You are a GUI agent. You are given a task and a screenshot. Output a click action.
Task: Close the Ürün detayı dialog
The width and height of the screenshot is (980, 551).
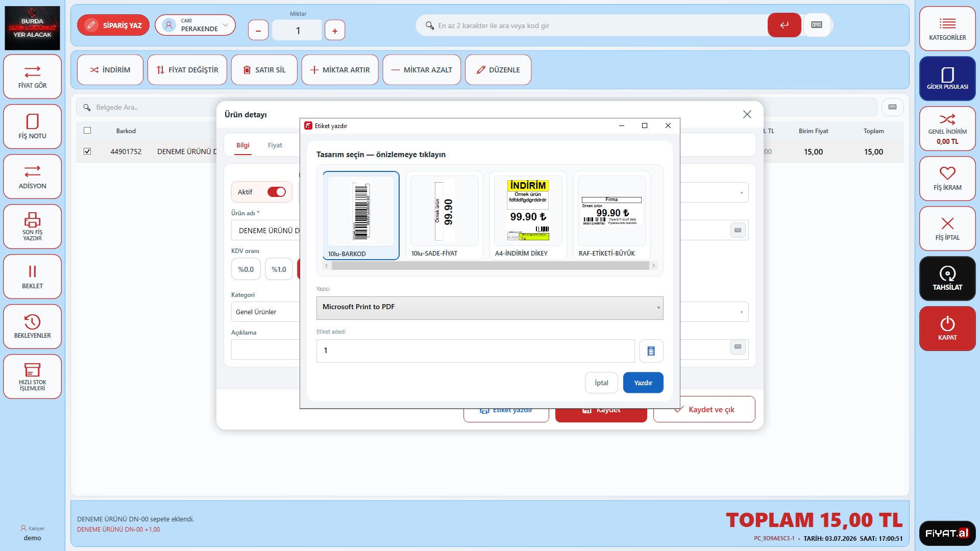747,114
